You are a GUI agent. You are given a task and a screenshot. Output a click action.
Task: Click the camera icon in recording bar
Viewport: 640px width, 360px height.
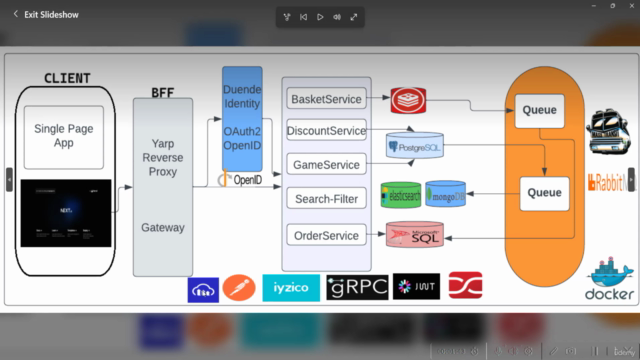pyautogui.click(x=571, y=351)
